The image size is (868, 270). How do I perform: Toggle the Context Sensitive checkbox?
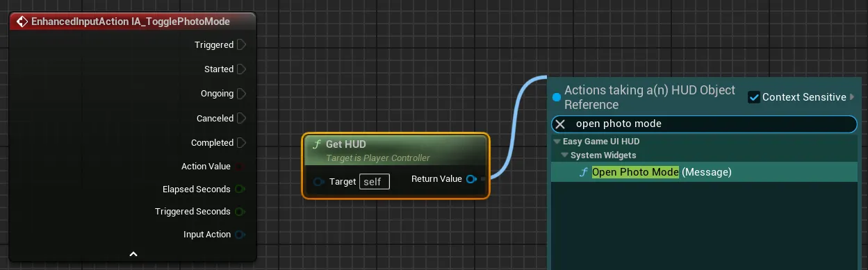click(754, 97)
